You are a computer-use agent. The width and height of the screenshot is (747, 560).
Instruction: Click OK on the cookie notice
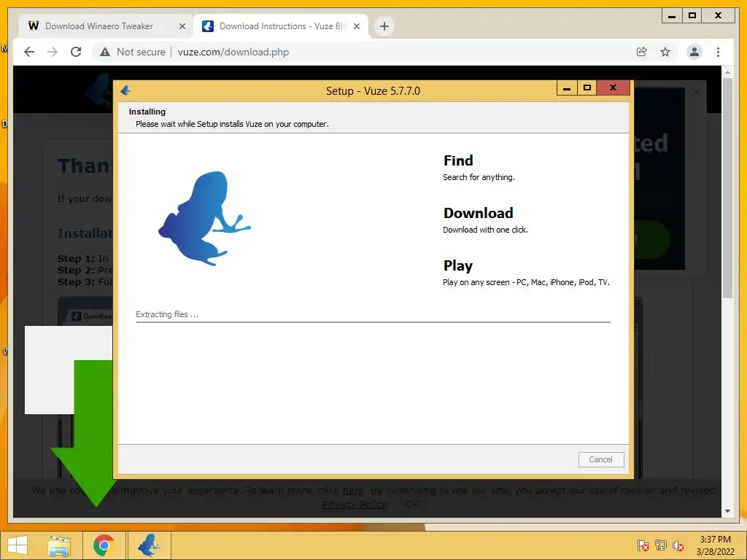[x=411, y=505]
